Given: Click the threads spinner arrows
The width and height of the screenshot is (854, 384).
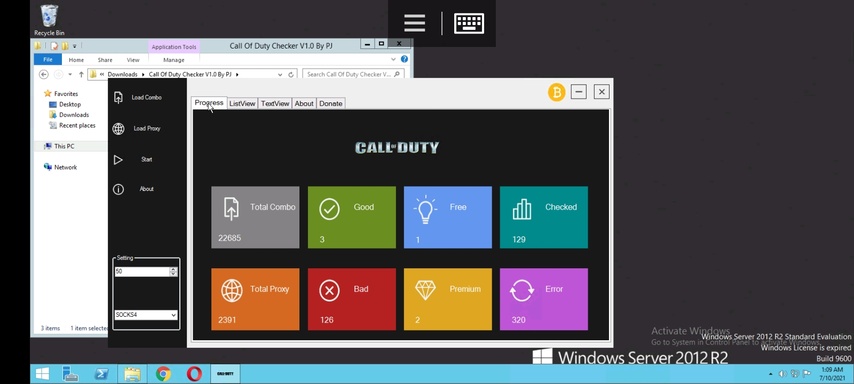Looking at the screenshot, I should (x=173, y=271).
